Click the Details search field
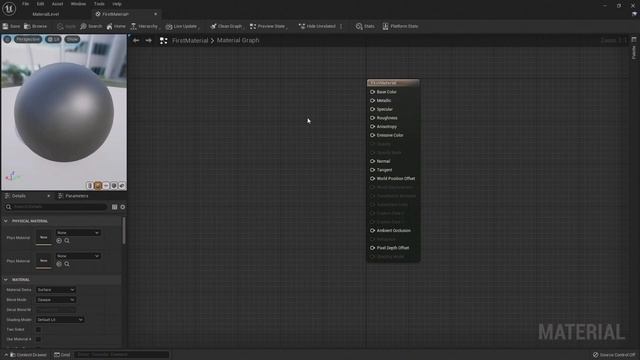Screen dimensions: 640x360 pos(56,207)
